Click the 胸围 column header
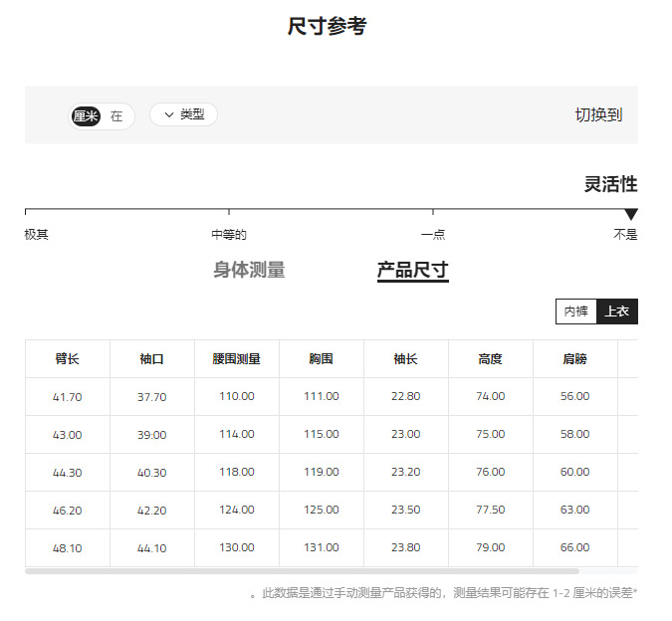Screen dimensions: 672x621 tap(322, 359)
